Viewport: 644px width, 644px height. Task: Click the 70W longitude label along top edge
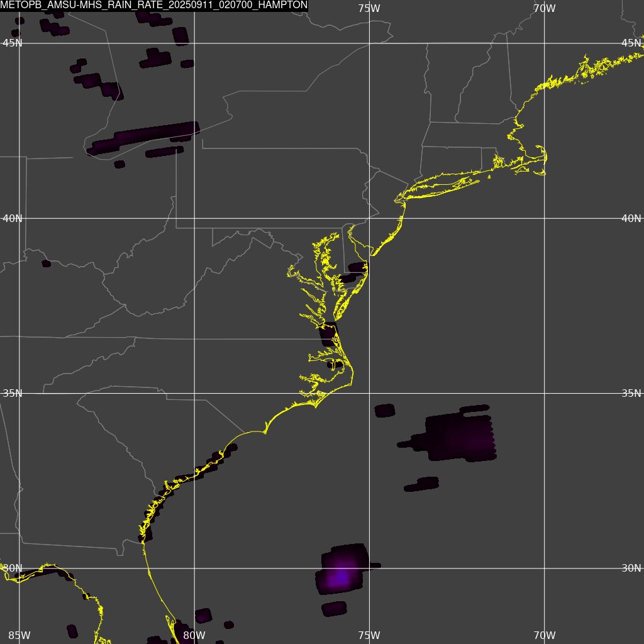coord(545,8)
